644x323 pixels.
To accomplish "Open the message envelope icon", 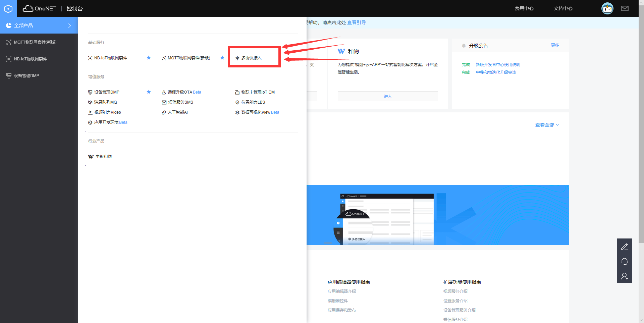I will 624,8.
